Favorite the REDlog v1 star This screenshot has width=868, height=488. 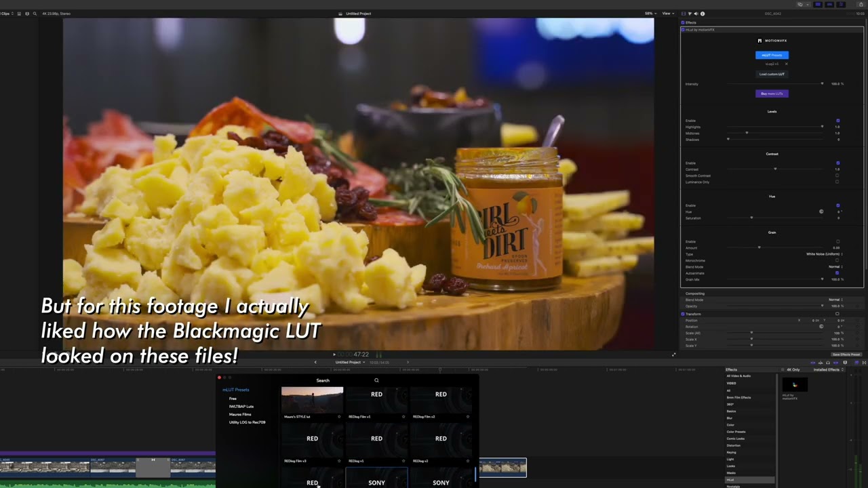coord(403,461)
